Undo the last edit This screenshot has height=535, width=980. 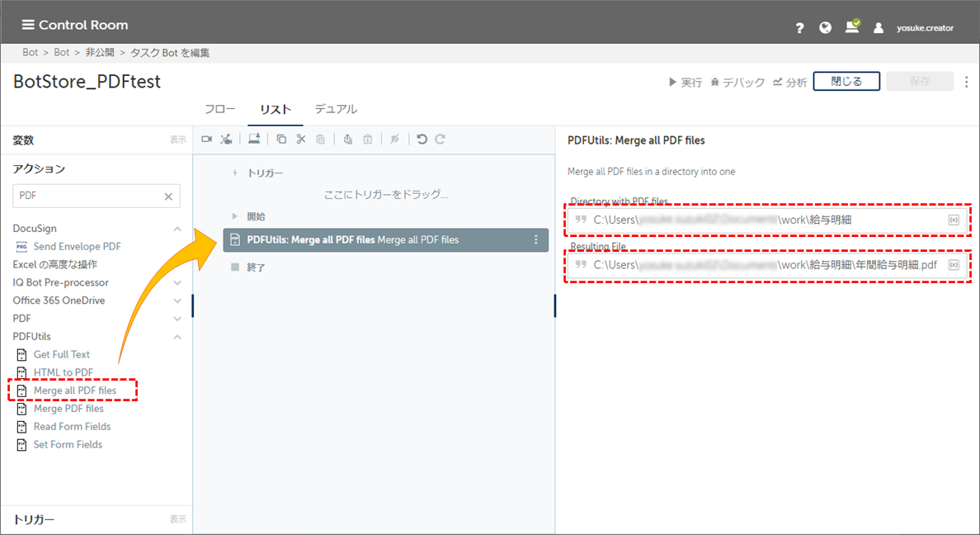(422, 139)
